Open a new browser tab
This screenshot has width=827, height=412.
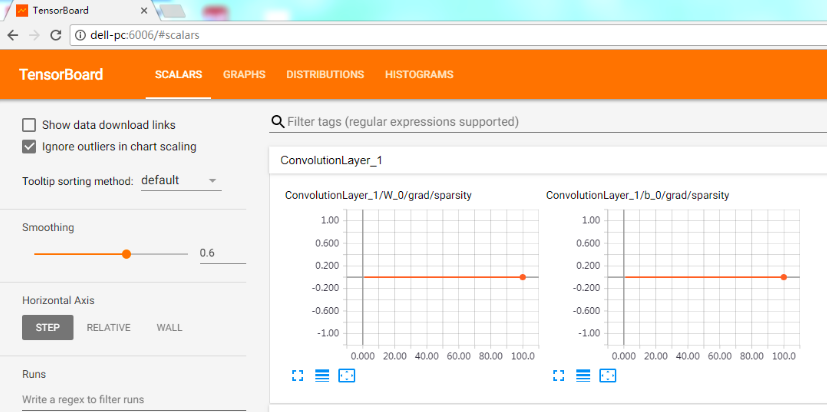coord(172,11)
